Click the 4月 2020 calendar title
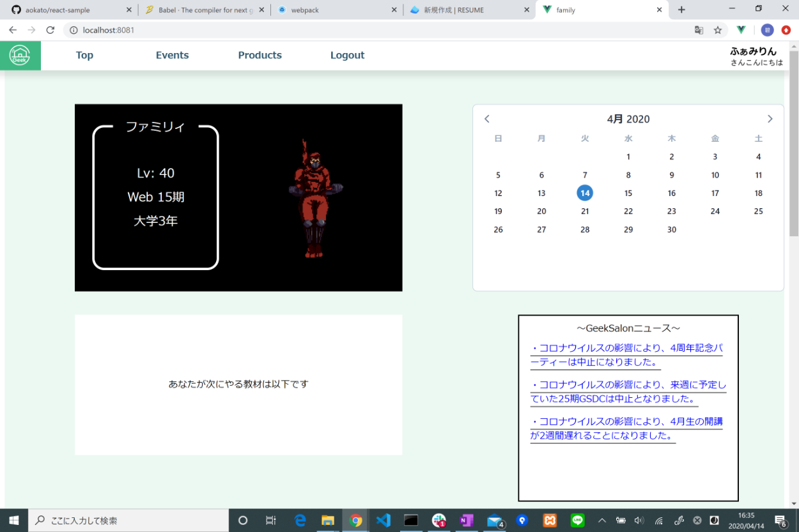 pos(628,119)
